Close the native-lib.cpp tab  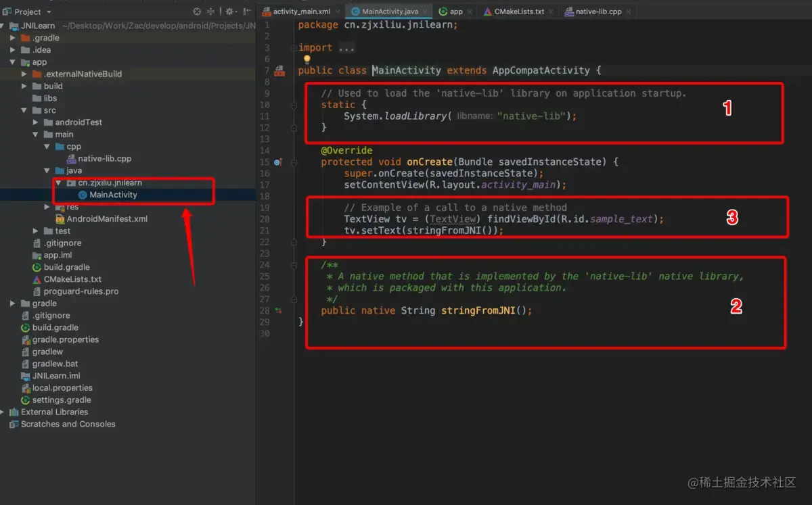[629, 11]
